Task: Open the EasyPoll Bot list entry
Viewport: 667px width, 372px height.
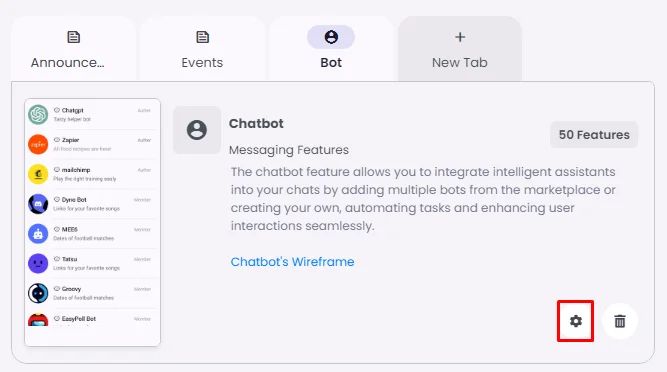Action: tap(92, 319)
